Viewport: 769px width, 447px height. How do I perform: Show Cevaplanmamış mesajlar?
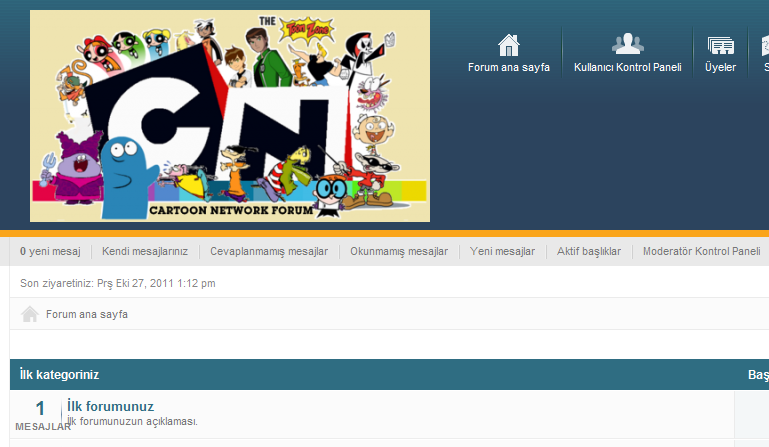[x=269, y=251]
